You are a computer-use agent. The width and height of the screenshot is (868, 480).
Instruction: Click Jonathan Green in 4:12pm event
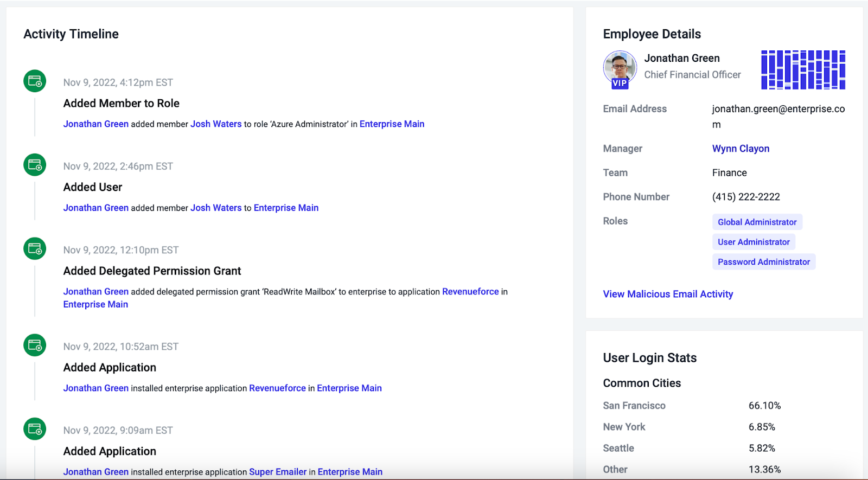point(96,124)
